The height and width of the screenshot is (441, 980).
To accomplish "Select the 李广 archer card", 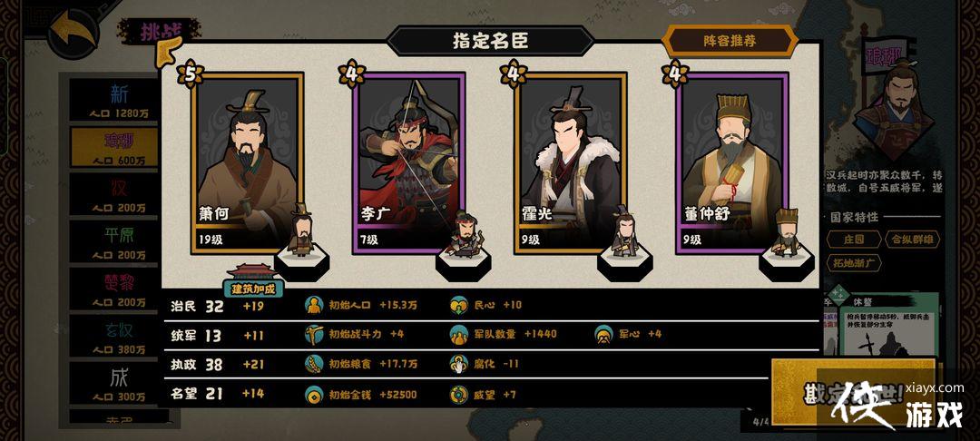I will click(x=408, y=163).
